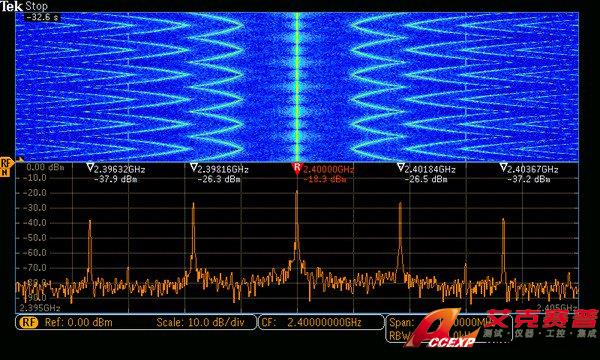Open the Scale: 10.0 dB/div setting
Image resolution: width=600 pixels, height=360 pixels.
click(200, 322)
